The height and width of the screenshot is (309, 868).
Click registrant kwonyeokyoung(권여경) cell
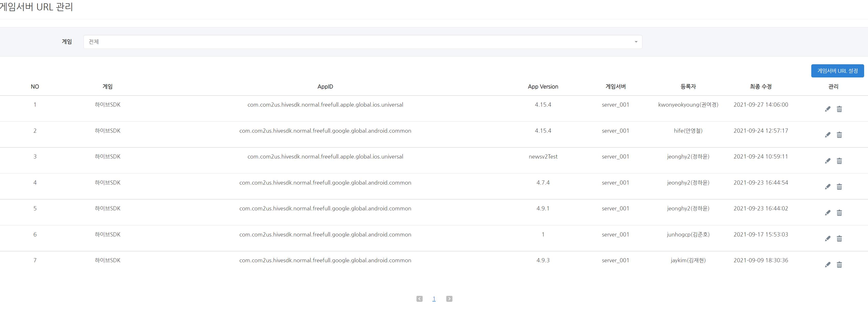pos(688,105)
